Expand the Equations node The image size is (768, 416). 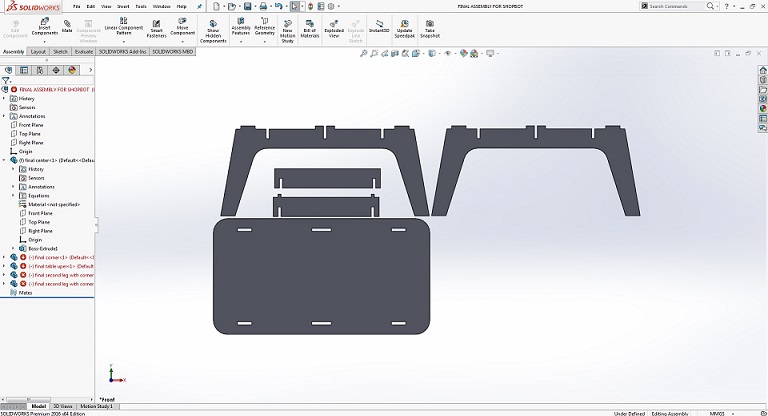(x=13, y=196)
